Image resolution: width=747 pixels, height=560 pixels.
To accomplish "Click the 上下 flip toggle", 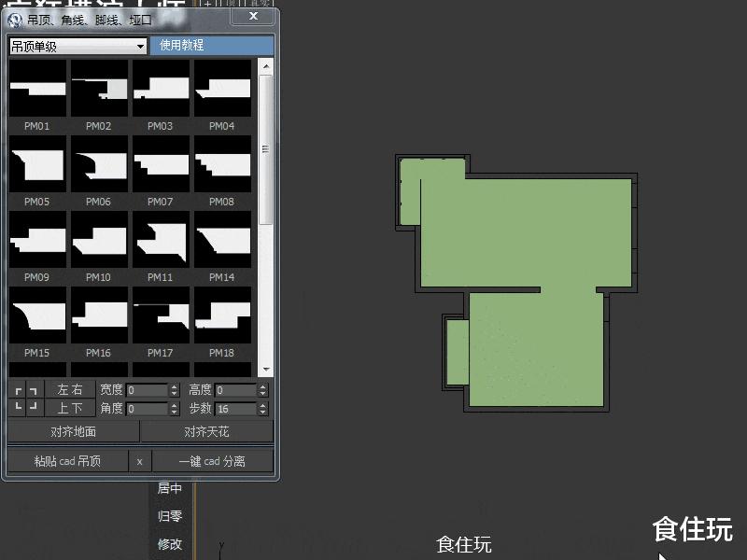I will click(70, 409).
